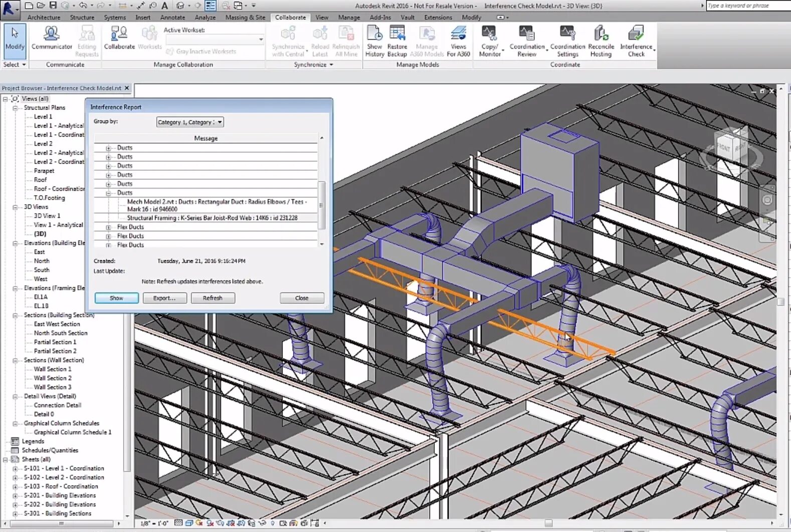Click the Show button in Interference Report
791x532 pixels.
pos(116,298)
